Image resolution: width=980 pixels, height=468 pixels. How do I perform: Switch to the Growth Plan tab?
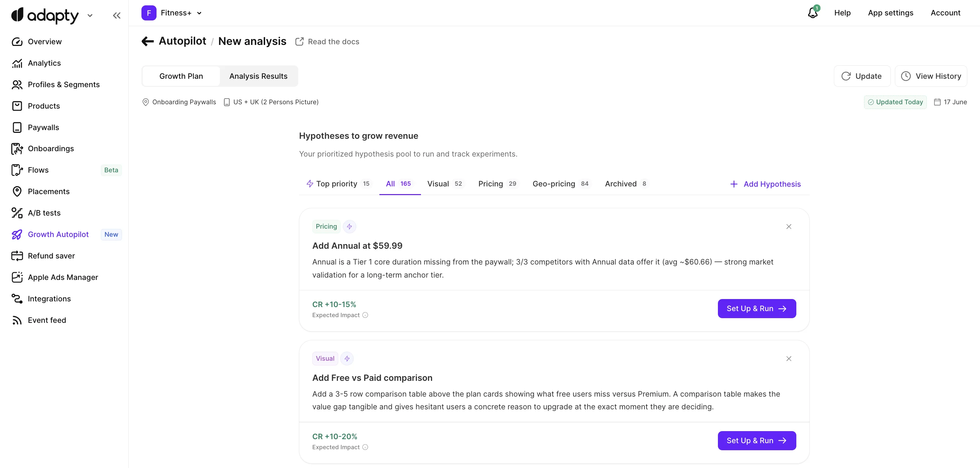click(x=181, y=76)
